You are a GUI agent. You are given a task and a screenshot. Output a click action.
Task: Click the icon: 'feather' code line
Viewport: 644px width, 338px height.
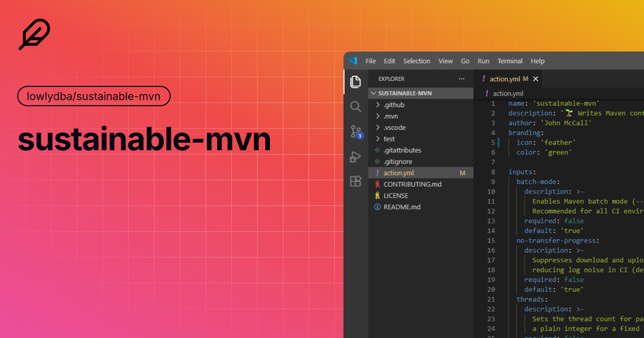(546, 142)
